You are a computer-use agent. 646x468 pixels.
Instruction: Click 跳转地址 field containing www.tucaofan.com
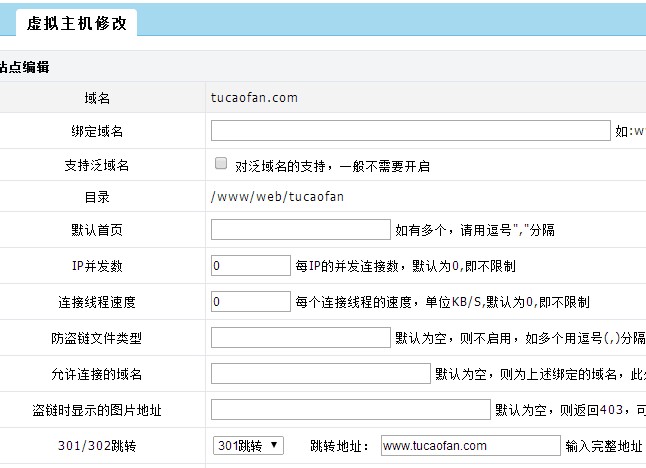470,445
